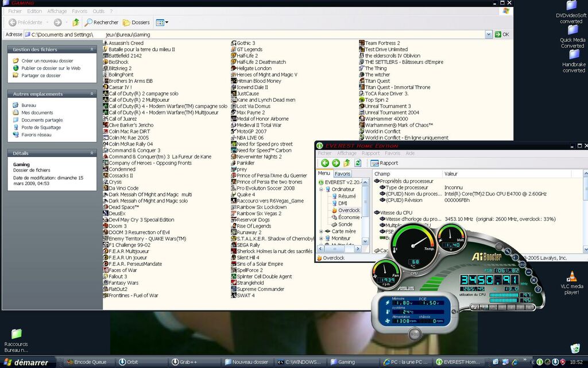Click the OK go button beside address bar
The width and height of the screenshot is (588, 368).
(x=502, y=34)
